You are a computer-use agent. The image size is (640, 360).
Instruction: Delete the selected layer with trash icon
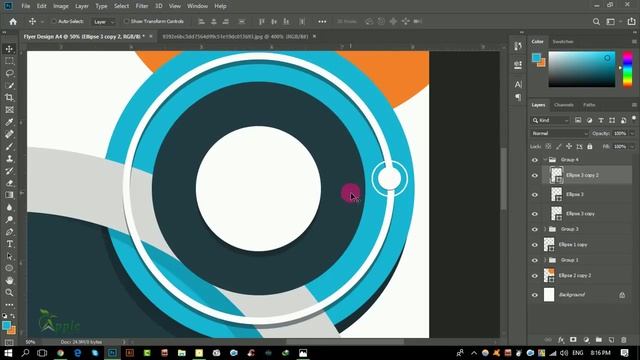(x=623, y=340)
